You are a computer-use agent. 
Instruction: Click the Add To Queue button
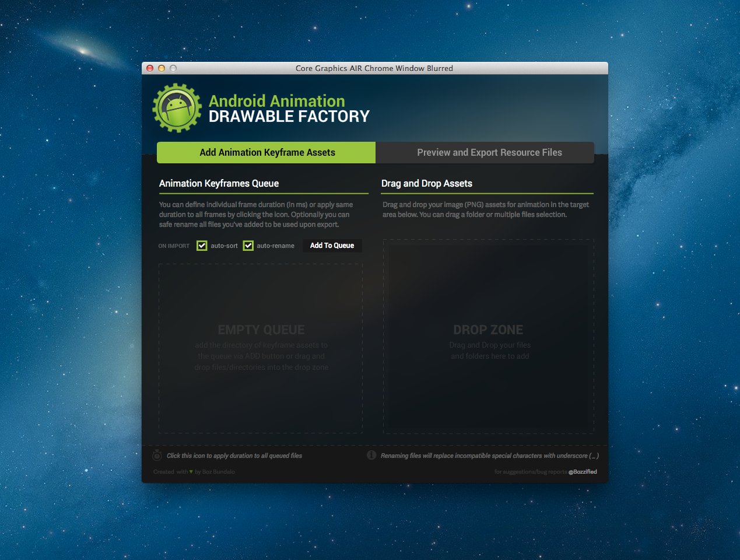pyautogui.click(x=332, y=246)
